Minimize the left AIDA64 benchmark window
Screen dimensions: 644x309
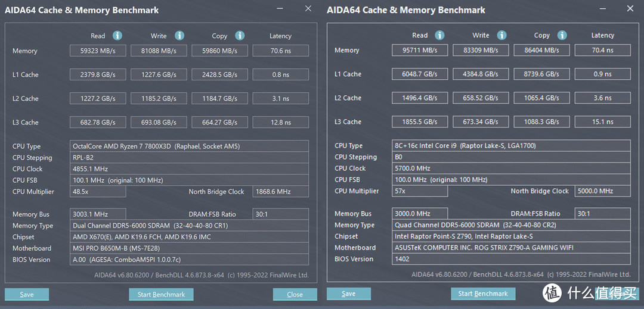pyautogui.click(x=280, y=8)
